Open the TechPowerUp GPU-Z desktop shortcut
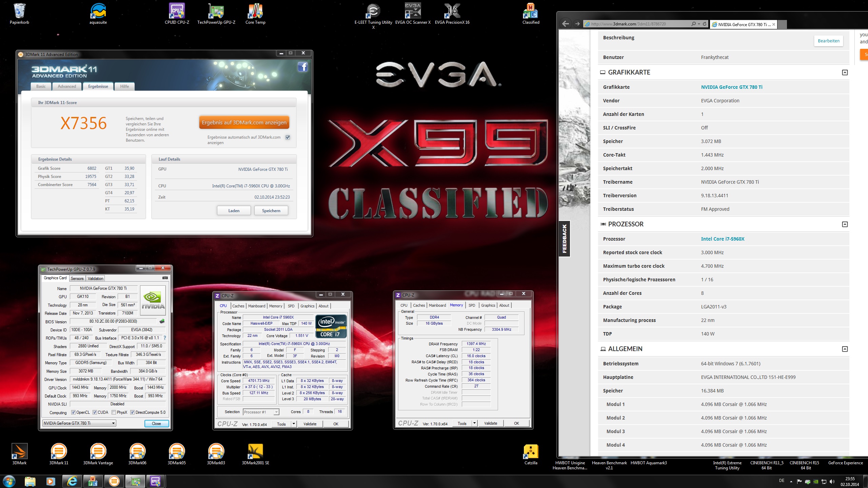This screenshot has width=868, height=488. (x=216, y=14)
